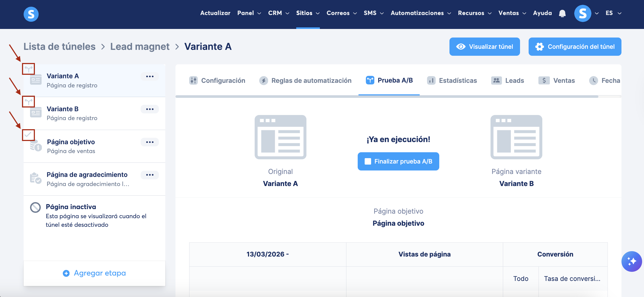Click the A/B split icon above Variante A

[28, 69]
